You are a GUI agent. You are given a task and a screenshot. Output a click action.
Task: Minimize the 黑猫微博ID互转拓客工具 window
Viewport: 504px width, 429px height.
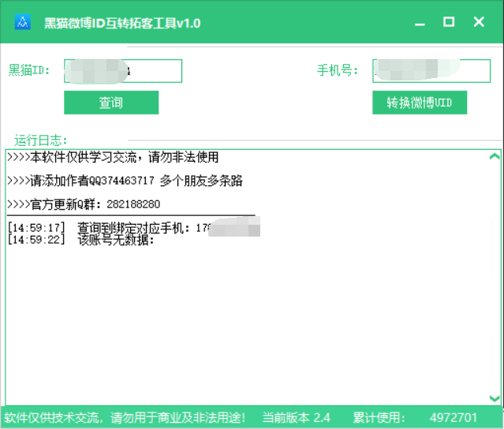418,22
